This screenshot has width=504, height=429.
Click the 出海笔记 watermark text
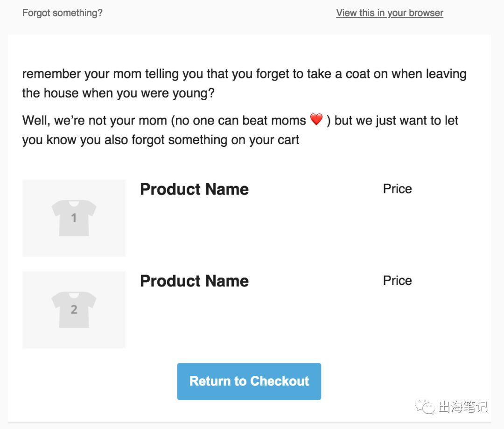coord(463,408)
